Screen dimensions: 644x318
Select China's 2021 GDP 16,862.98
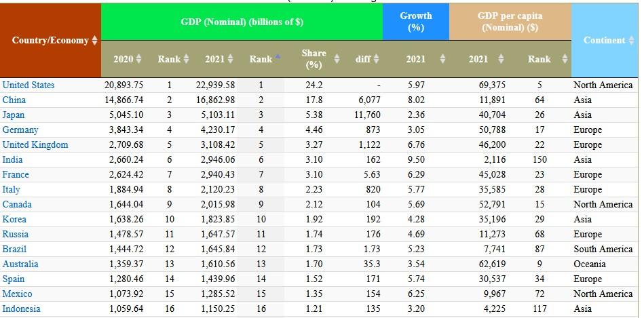pyautogui.click(x=215, y=100)
